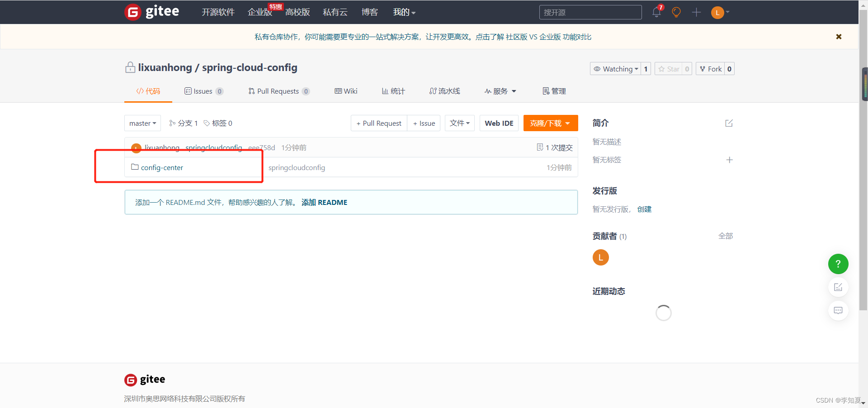Open the user avatar menu in header

click(x=720, y=12)
